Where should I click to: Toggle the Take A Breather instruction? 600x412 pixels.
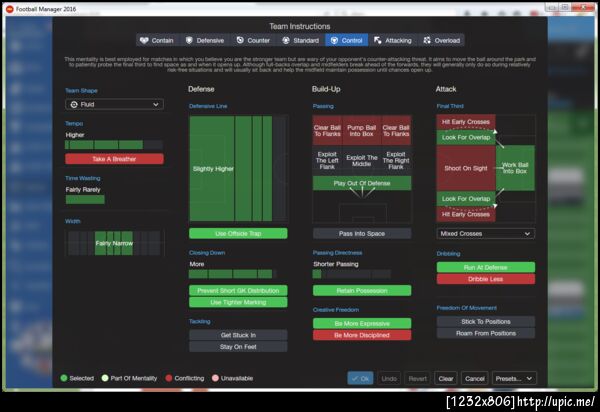[x=114, y=159]
